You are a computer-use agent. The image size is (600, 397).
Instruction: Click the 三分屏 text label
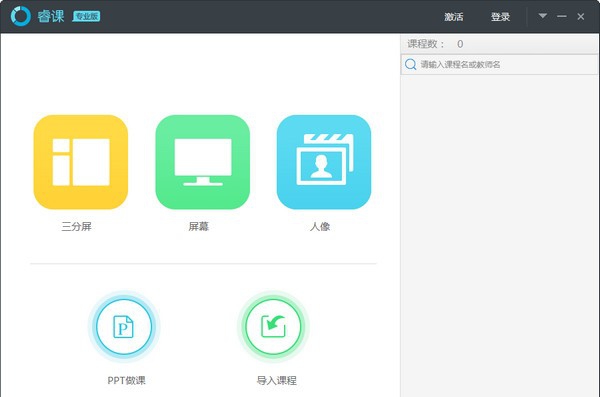[x=77, y=227]
